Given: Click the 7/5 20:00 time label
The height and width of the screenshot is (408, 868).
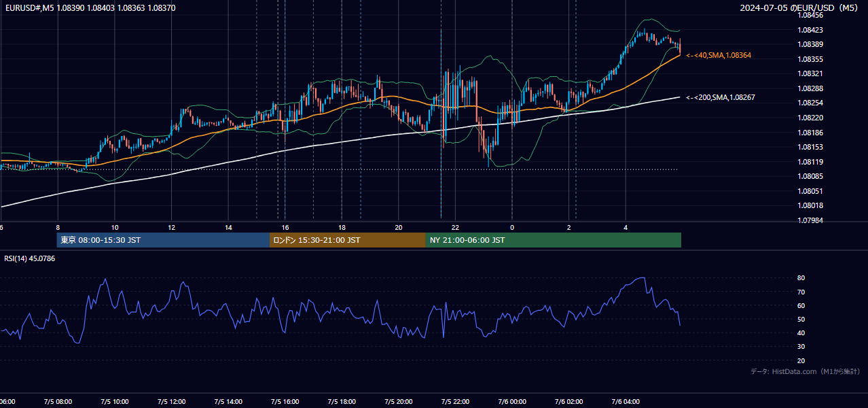Looking at the screenshot, I should [x=399, y=402].
